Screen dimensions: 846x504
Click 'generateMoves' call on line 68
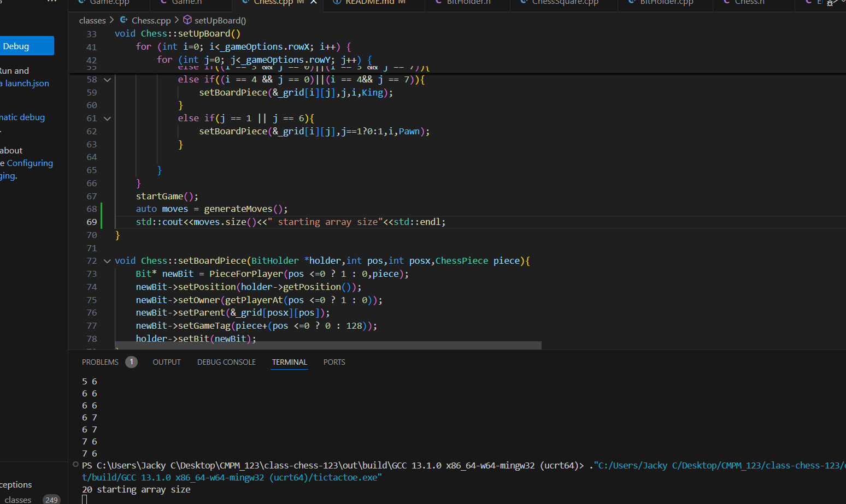click(x=238, y=209)
